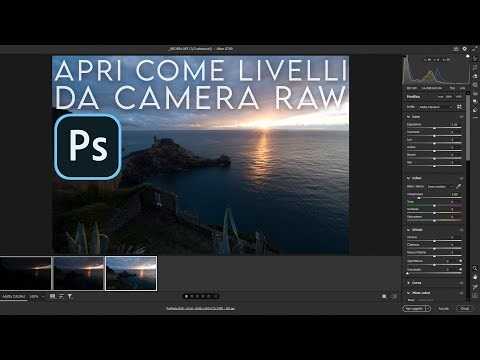Screen dimensions: 480x360
Task: Select the Edit panel icon
Action: [475, 59]
